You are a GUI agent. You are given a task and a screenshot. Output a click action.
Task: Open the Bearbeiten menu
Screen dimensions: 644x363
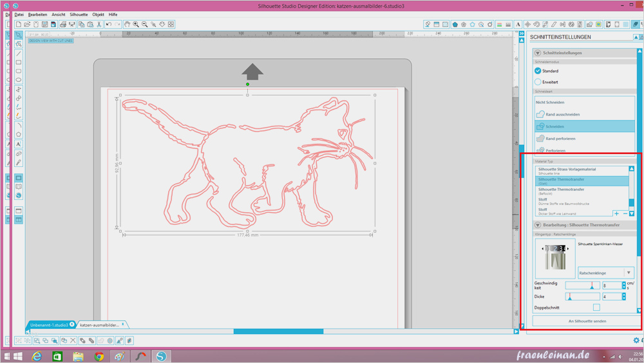click(x=37, y=14)
